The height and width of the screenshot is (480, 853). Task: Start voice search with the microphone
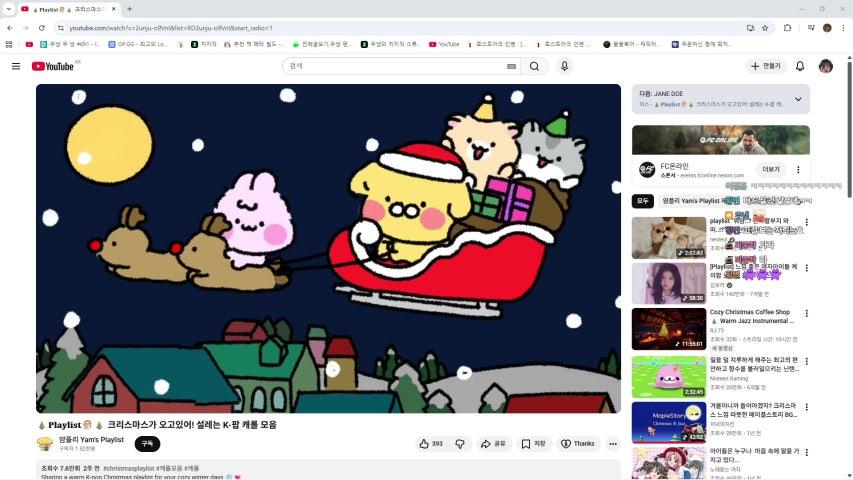[x=564, y=66]
